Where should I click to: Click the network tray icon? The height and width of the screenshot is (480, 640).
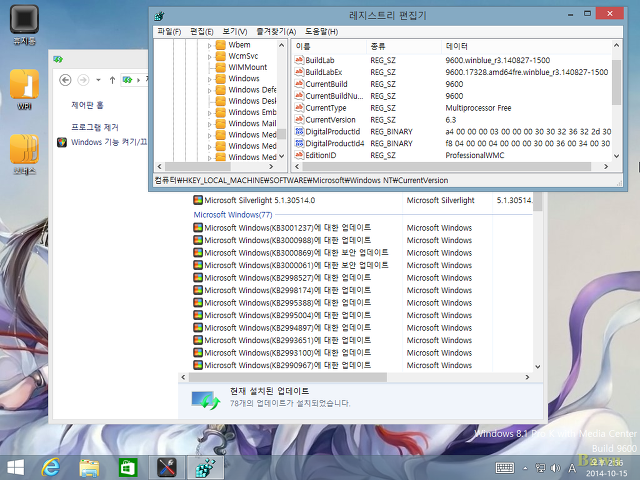pyautogui.click(x=540, y=468)
